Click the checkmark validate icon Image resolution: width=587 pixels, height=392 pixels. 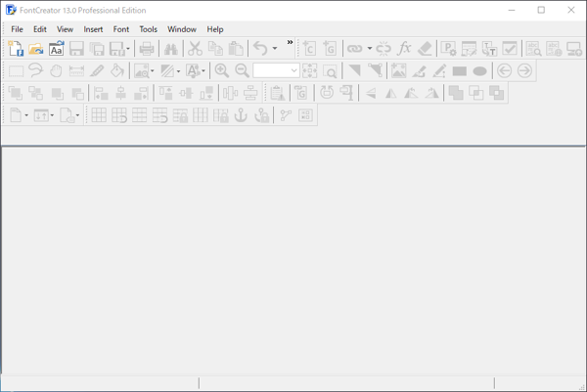coord(510,49)
